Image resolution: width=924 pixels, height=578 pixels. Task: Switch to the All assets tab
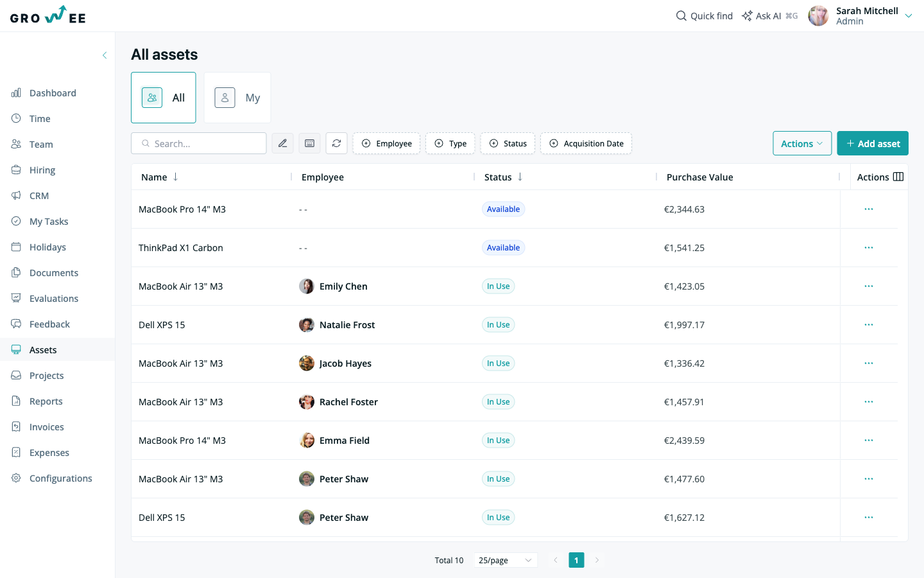(164, 98)
